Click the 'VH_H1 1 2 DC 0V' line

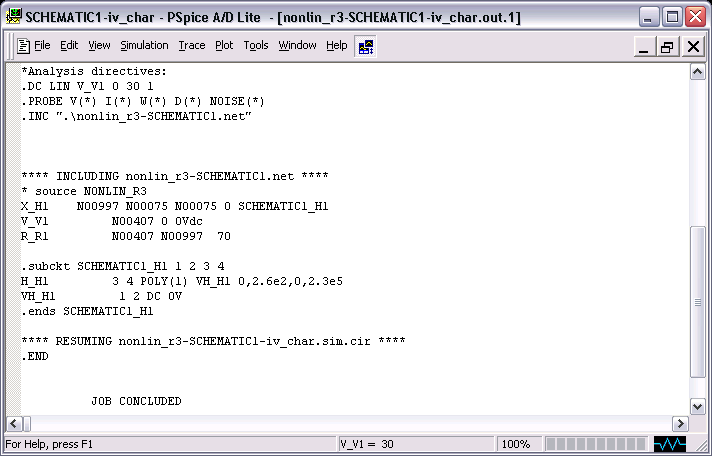point(101,297)
